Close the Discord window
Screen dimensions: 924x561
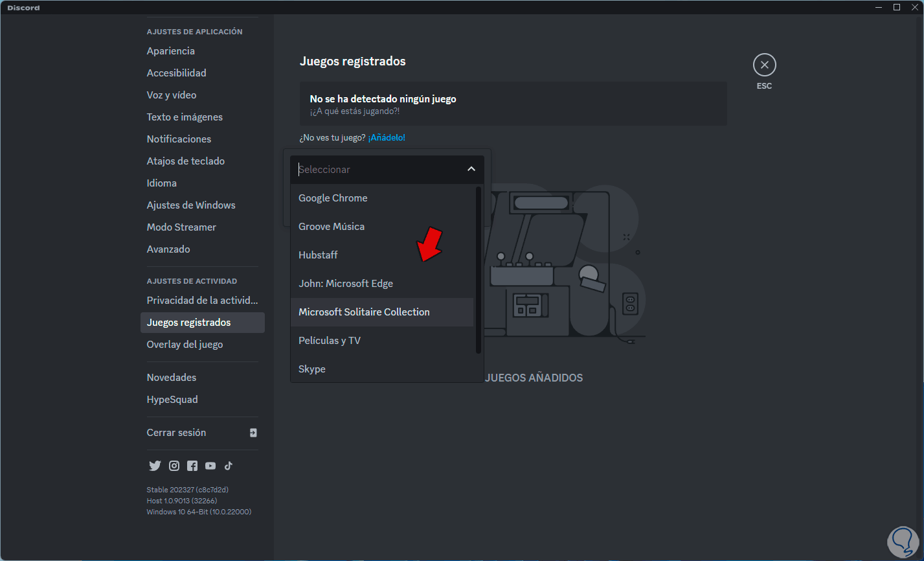(914, 7)
